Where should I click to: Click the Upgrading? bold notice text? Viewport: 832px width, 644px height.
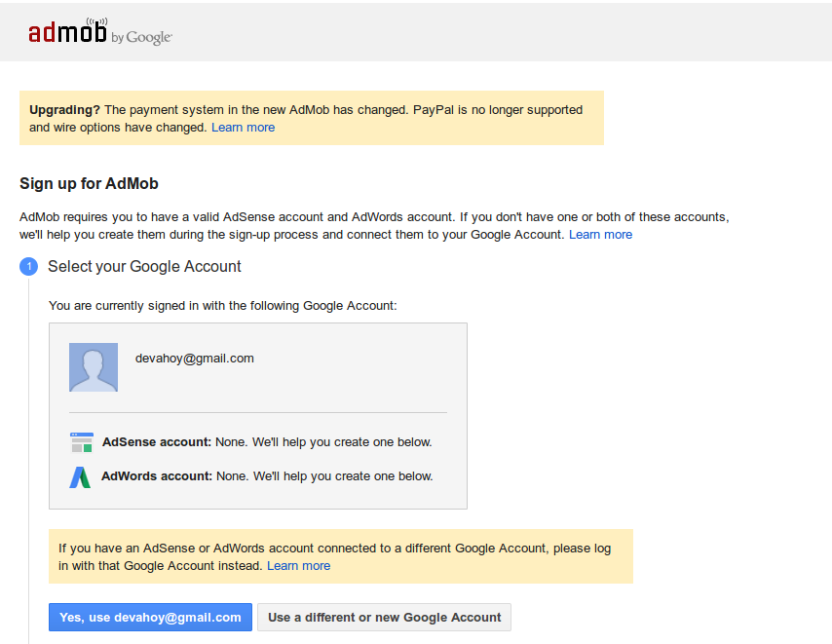pos(64,110)
